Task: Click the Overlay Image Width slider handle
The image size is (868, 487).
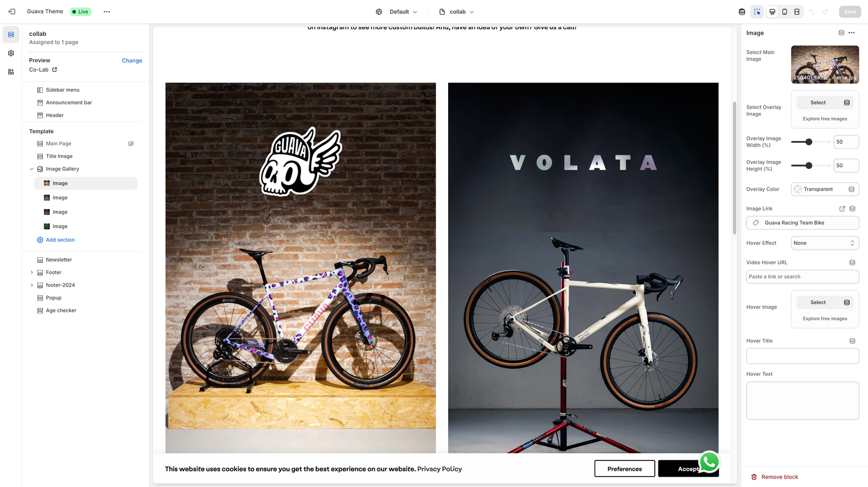Action: click(x=809, y=142)
